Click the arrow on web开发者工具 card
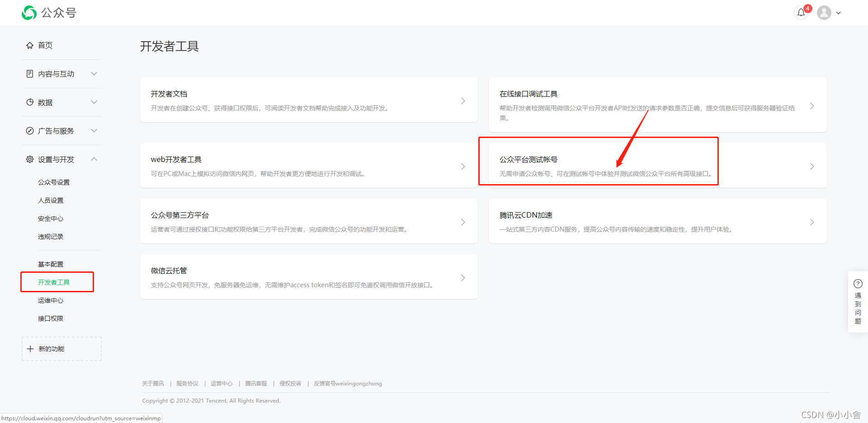868x423 pixels. tap(463, 166)
